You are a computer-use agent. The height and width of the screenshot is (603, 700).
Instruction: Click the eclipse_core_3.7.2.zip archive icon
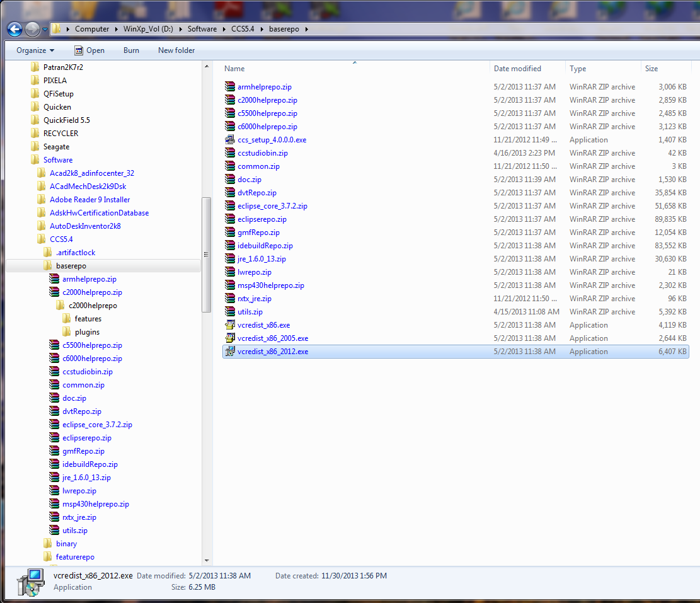[x=229, y=205]
